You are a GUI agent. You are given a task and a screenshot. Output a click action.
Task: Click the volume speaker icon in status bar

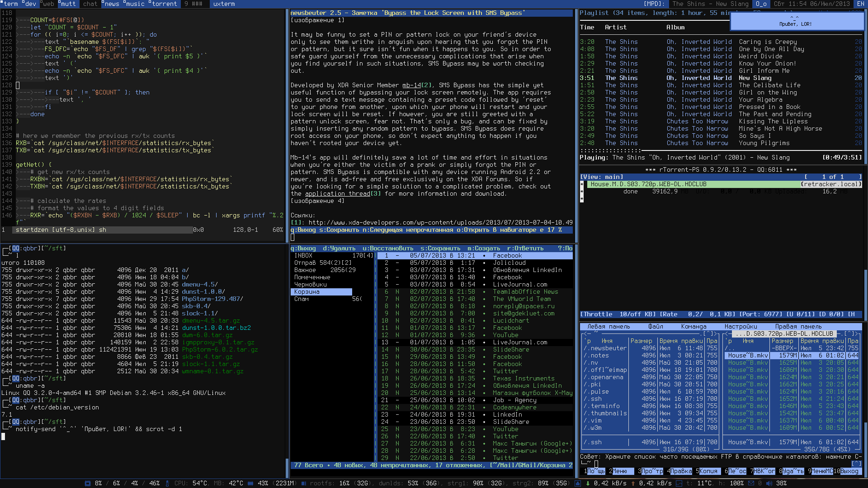point(769,483)
